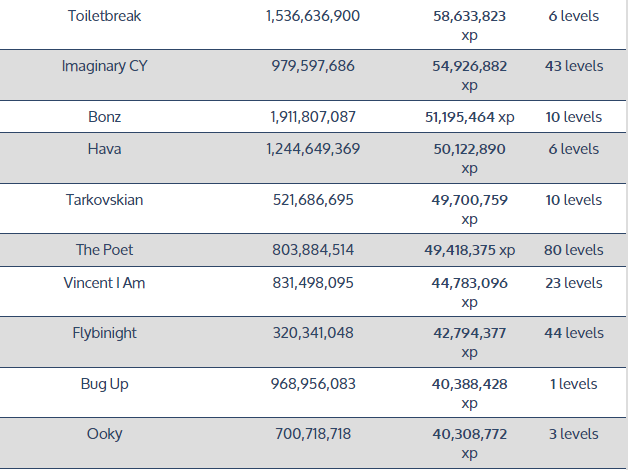Screen dimensions: 628x470
Task: Click the Vincent I Am name
Action: point(105,283)
